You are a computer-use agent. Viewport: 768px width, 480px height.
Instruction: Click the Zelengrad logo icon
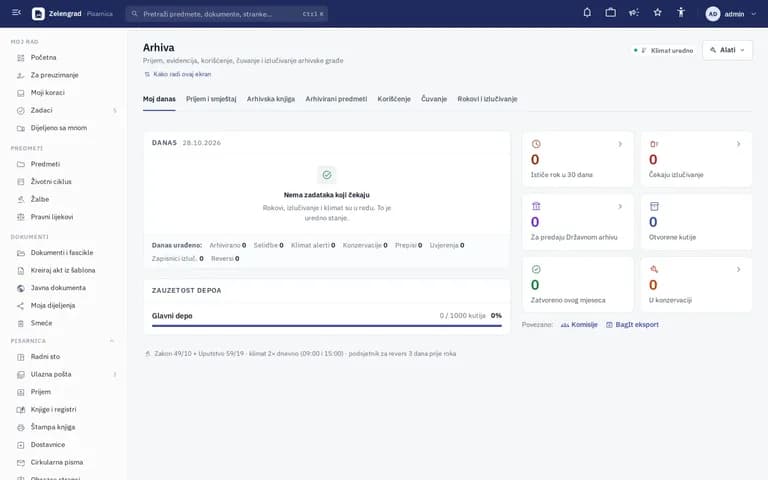38,14
